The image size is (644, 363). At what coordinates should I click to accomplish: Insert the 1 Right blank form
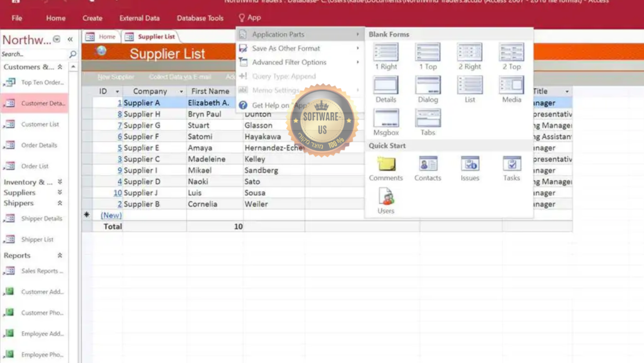click(386, 57)
